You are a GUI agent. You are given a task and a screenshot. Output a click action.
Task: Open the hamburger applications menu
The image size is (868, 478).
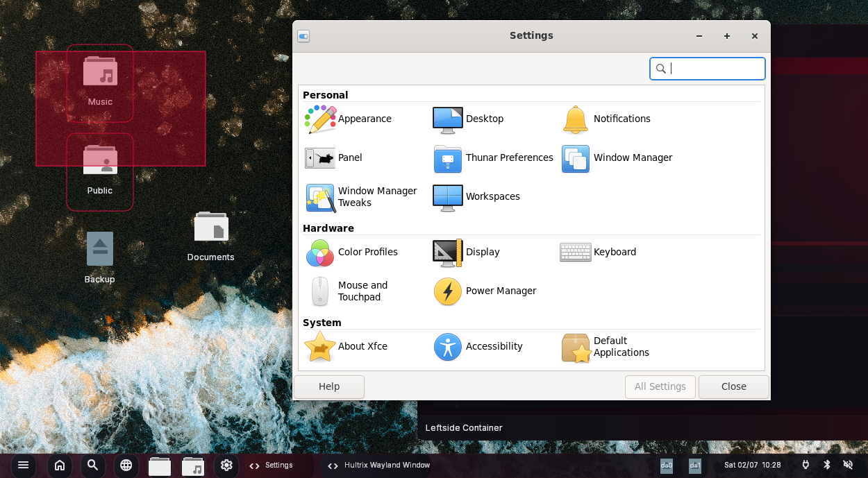[23, 465]
